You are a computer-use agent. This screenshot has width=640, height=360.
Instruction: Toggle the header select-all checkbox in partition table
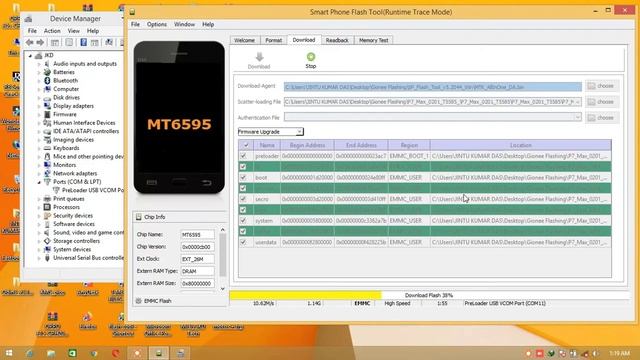pyautogui.click(x=246, y=145)
